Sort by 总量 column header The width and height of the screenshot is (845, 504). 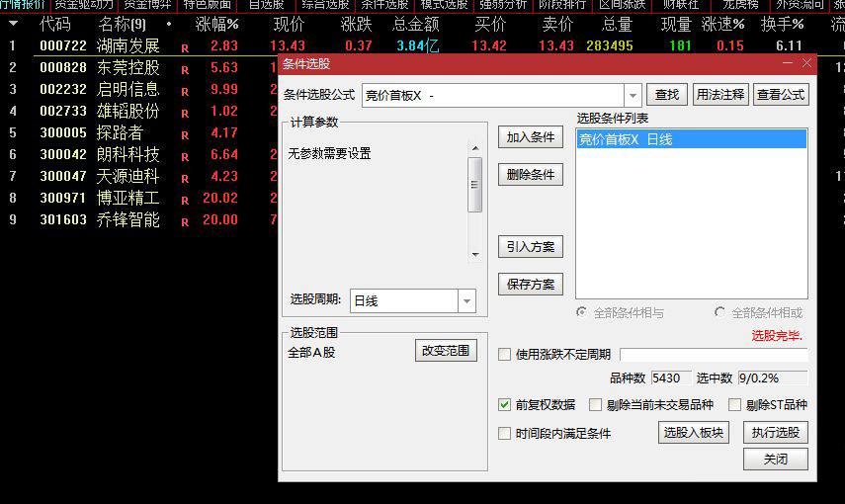click(x=617, y=25)
